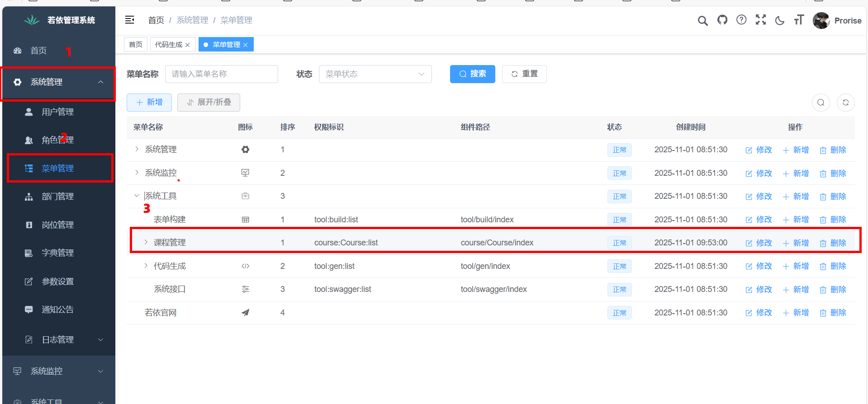
Task: Collapse the 系统工具 tree row
Action: click(137, 196)
